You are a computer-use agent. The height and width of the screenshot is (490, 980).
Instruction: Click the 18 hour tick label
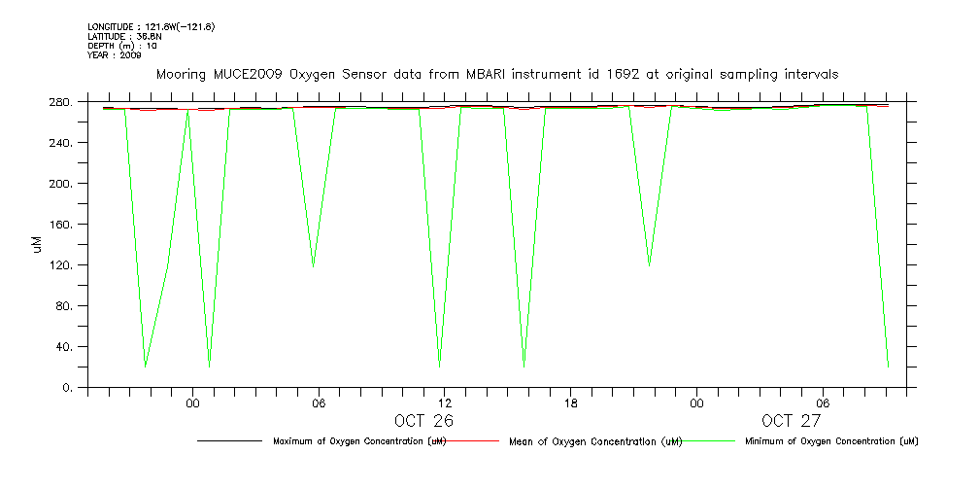tap(571, 402)
